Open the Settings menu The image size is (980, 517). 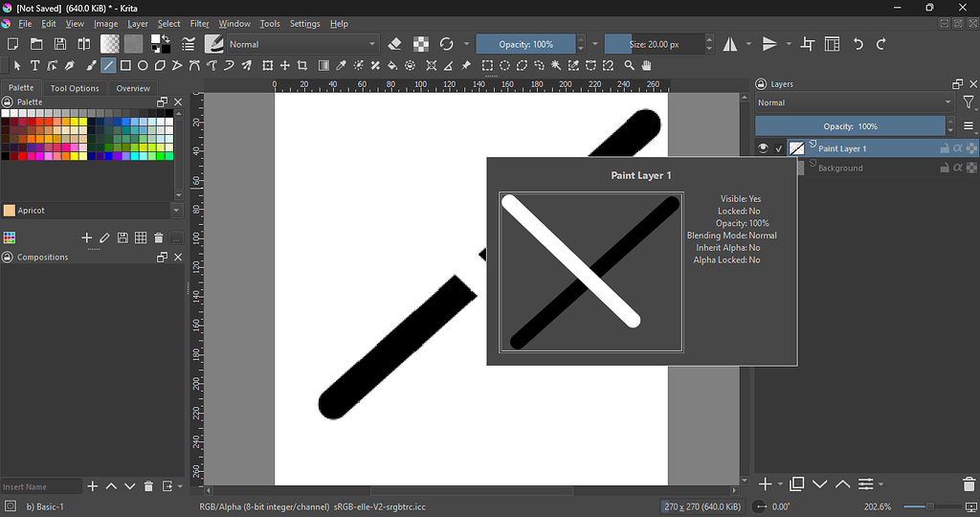(305, 24)
